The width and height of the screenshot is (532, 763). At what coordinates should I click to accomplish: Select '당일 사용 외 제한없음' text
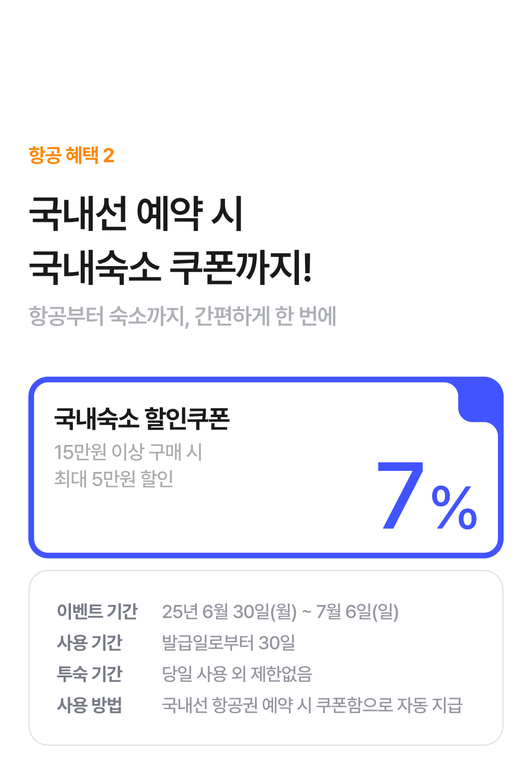click(237, 674)
